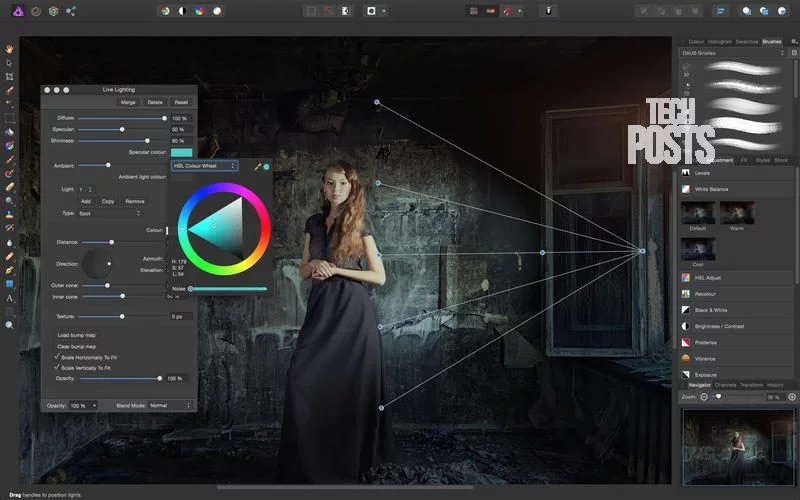
Task: Select the Rectangle shape tool
Action: pyautogui.click(x=9, y=284)
